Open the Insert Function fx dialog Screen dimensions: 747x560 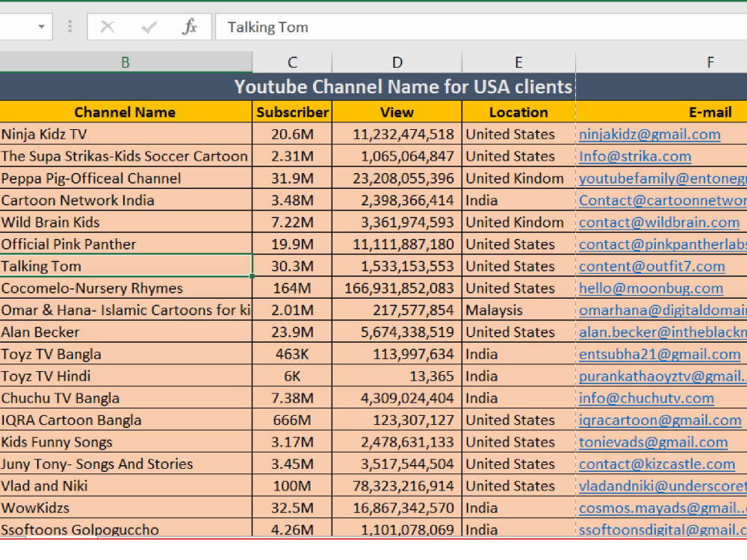[x=189, y=27]
